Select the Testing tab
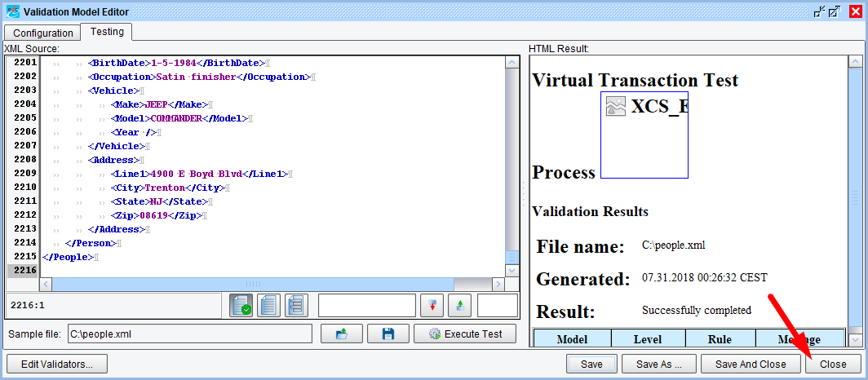This screenshot has width=868, height=380. [107, 32]
